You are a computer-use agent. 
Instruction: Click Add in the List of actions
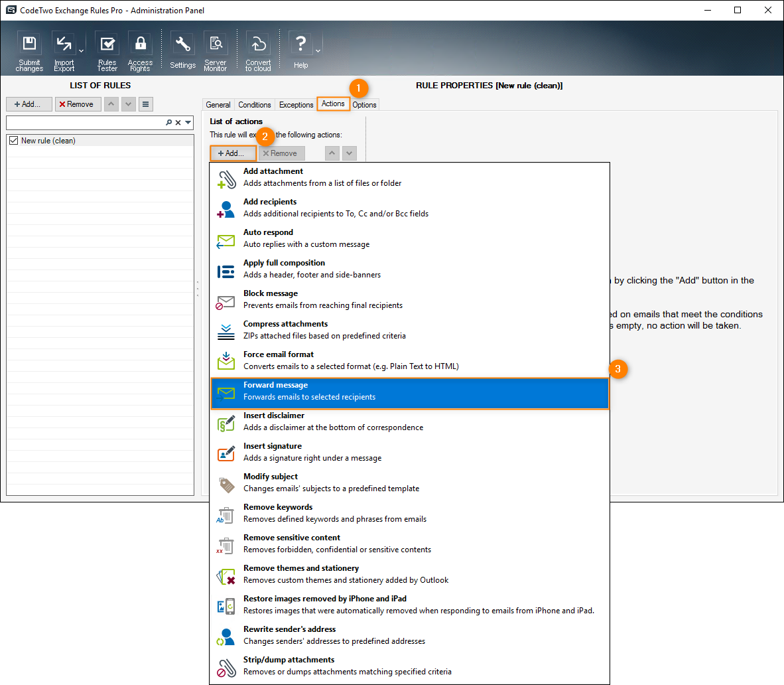233,153
